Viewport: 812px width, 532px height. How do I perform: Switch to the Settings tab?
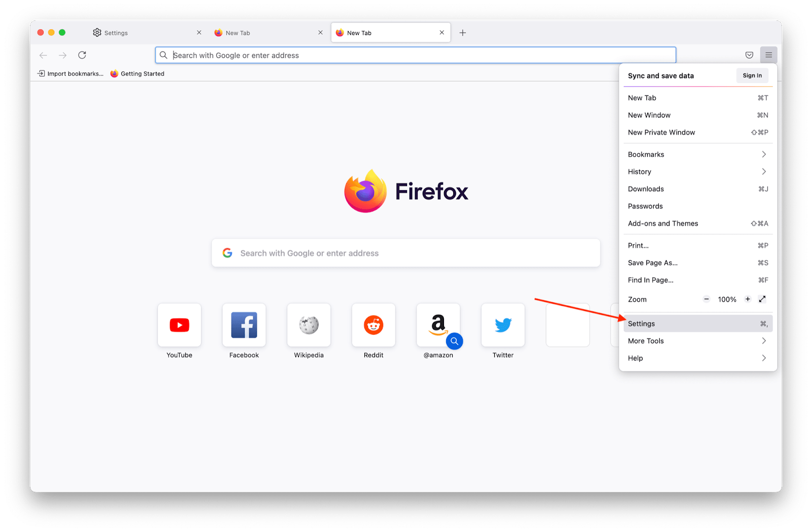[147, 32]
